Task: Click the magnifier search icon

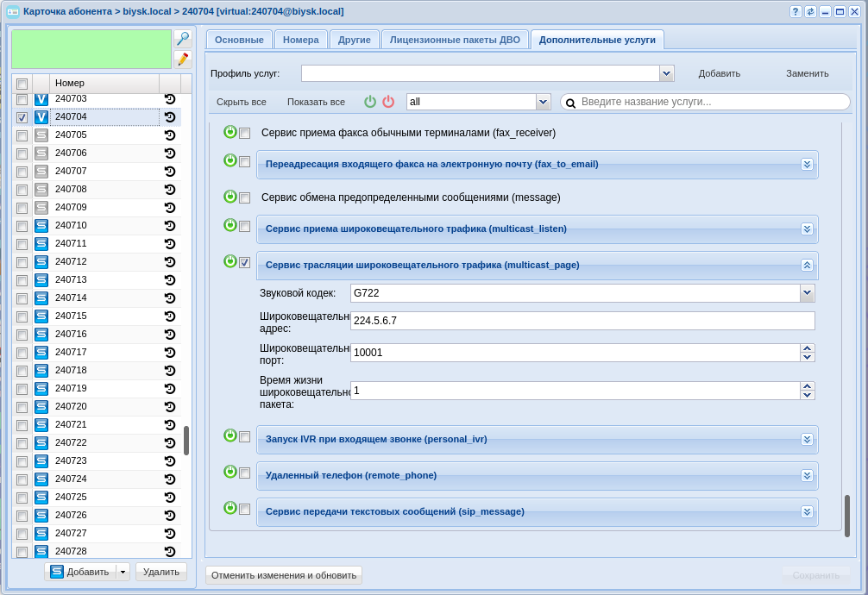Action: [183, 39]
